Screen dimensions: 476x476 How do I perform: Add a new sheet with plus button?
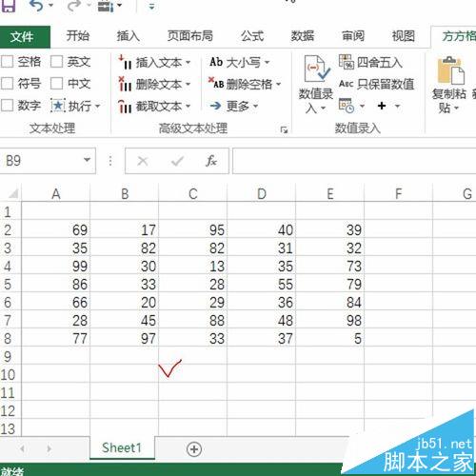pyautogui.click(x=194, y=449)
